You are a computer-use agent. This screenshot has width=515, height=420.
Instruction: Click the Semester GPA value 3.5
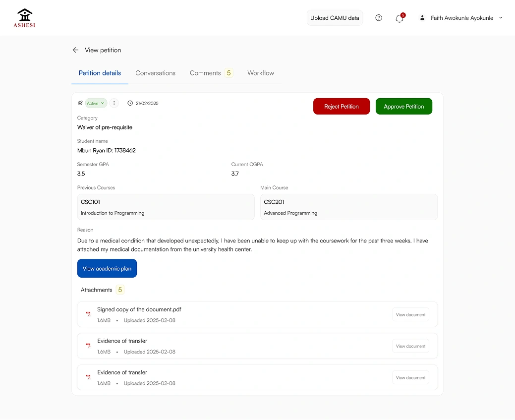(x=81, y=174)
